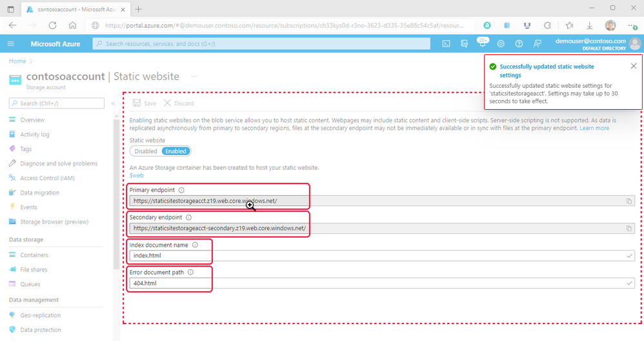Open the notifications bell
Viewport: 644px width, 341px height.
click(x=483, y=43)
